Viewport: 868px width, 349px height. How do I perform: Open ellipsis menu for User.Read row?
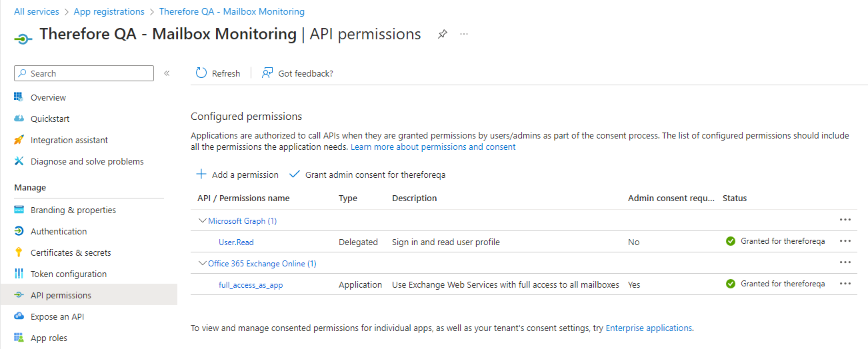tap(845, 241)
